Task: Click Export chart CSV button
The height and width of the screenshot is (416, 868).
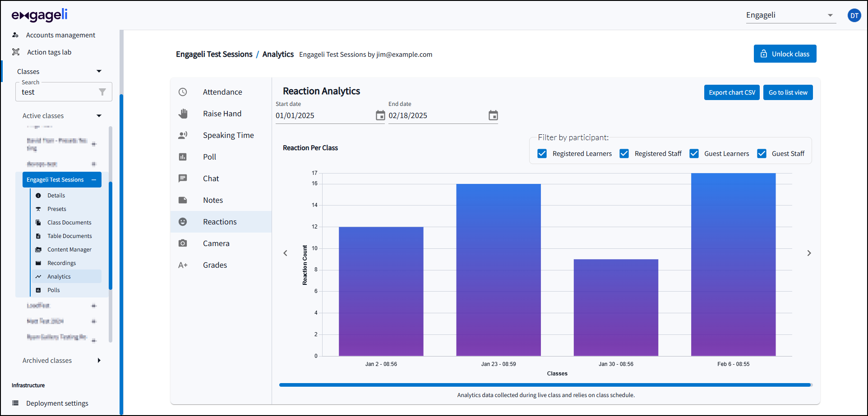Action: (x=732, y=92)
